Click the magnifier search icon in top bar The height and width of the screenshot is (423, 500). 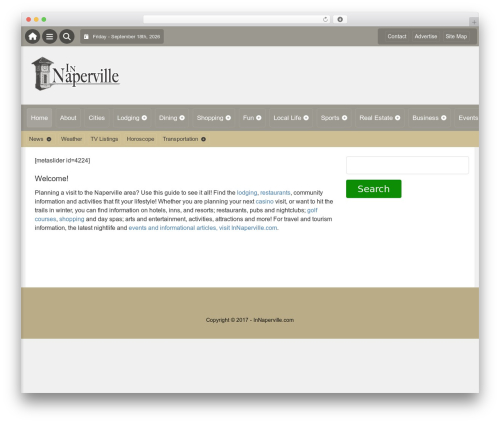[67, 36]
